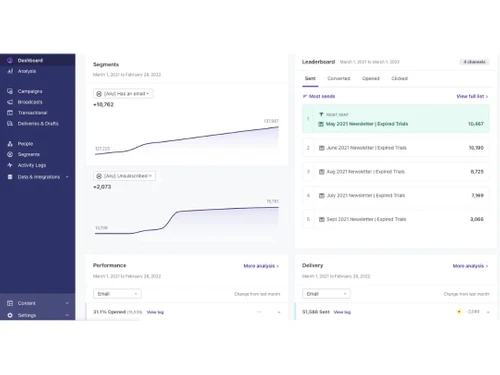The image size is (500, 375).
Task: Click the +2,073 unsubscribed value
Action: click(x=102, y=187)
